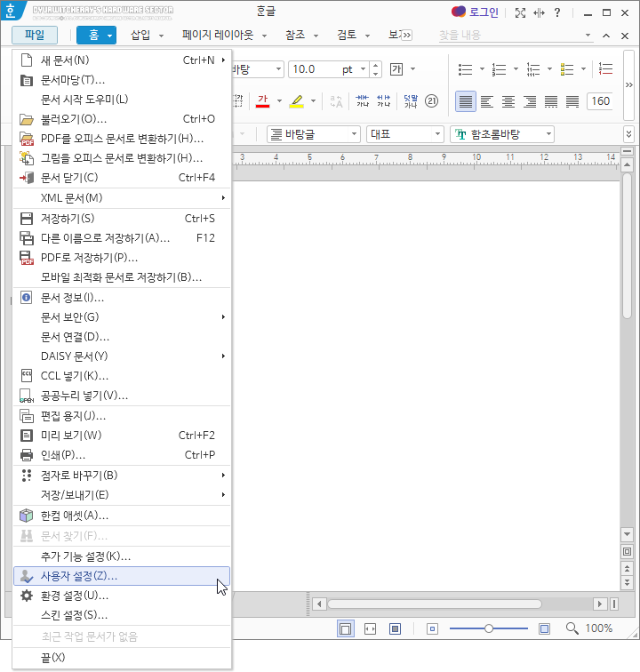
Task: Open highlighter color dropdown arrow
Action: coord(314,101)
